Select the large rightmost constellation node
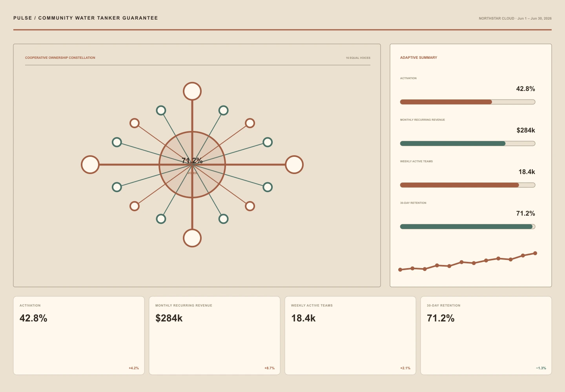 (294, 165)
